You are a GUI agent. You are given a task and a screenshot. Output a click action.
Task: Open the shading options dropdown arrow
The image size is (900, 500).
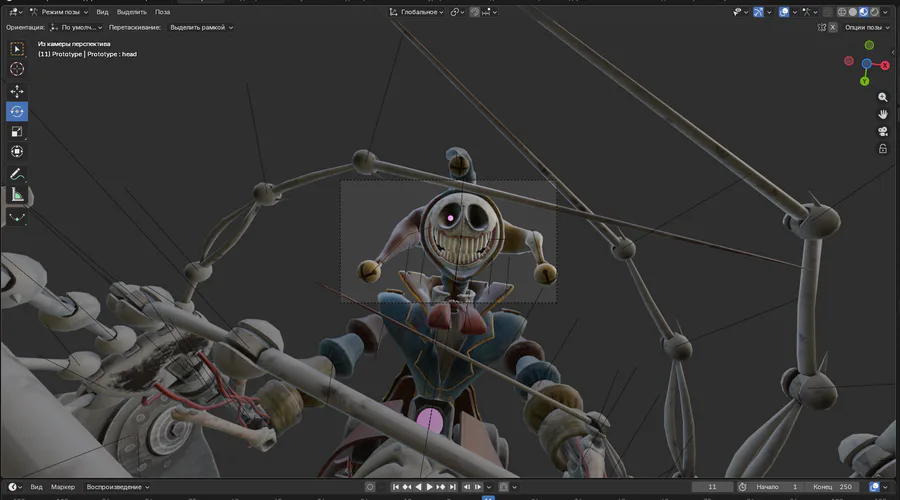(885, 11)
